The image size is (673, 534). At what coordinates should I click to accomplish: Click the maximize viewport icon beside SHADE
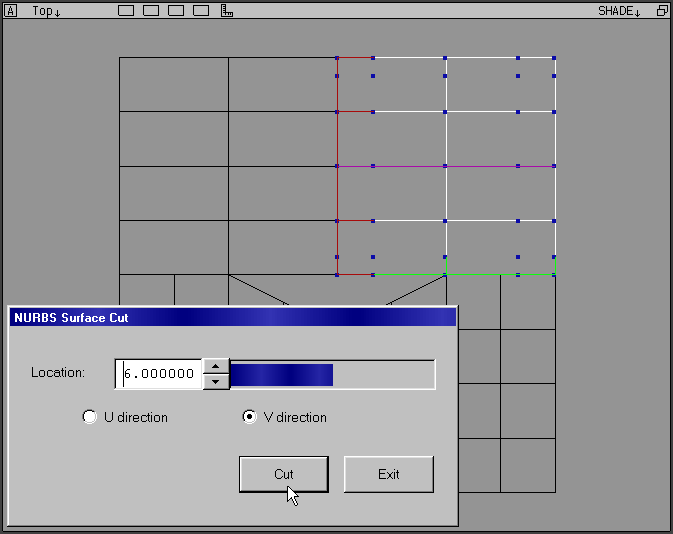pos(661,11)
